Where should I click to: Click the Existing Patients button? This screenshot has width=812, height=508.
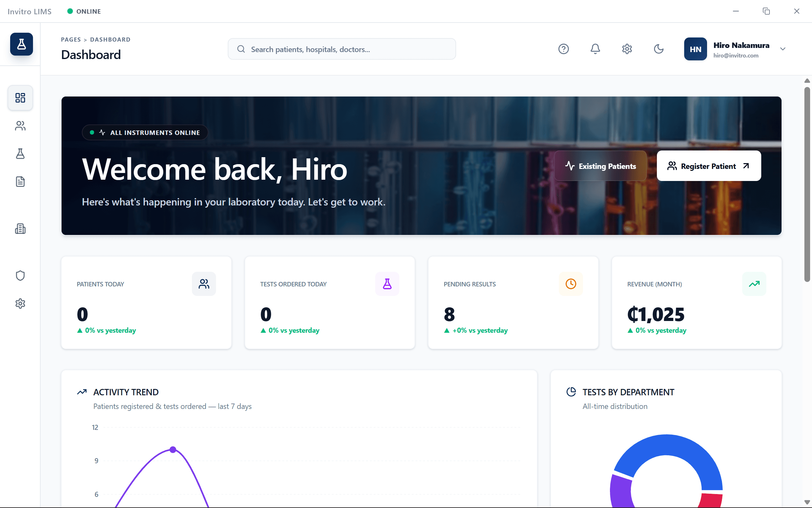click(x=600, y=166)
